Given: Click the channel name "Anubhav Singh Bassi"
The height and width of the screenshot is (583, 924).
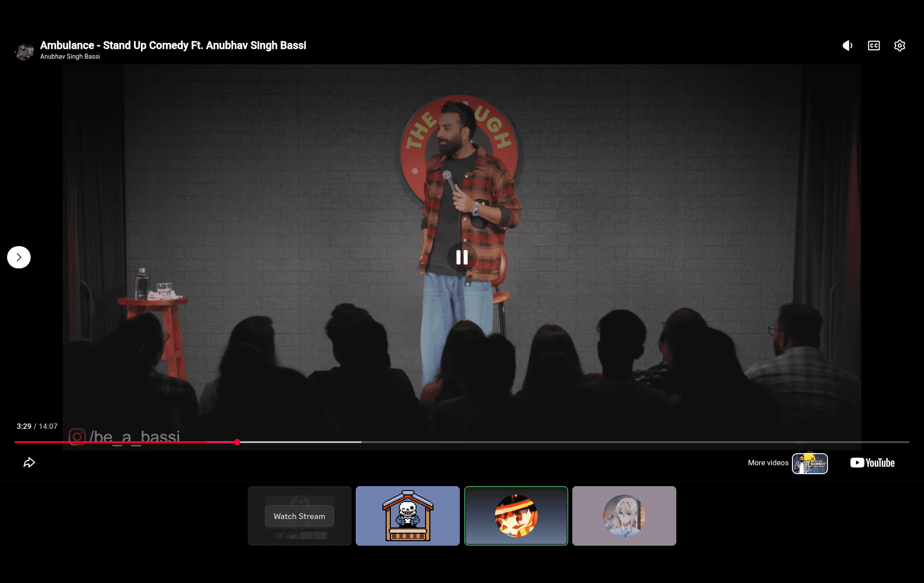Looking at the screenshot, I should pyautogui.click(x=70, y=56).
